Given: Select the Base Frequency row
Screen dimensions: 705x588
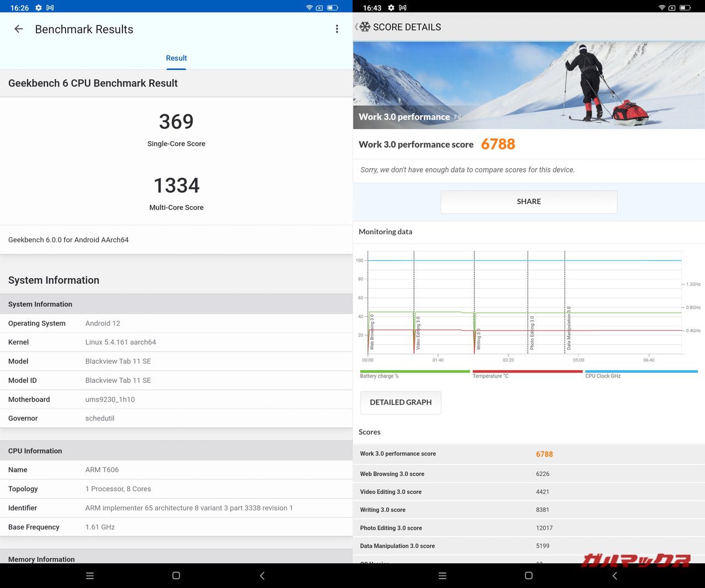Looking at the screenshot, I should click(x=176, y=527).
